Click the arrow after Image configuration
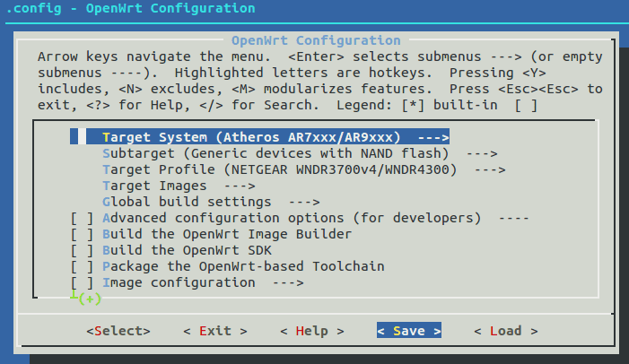This screenshot has height=364, width=629. [288, 283]
